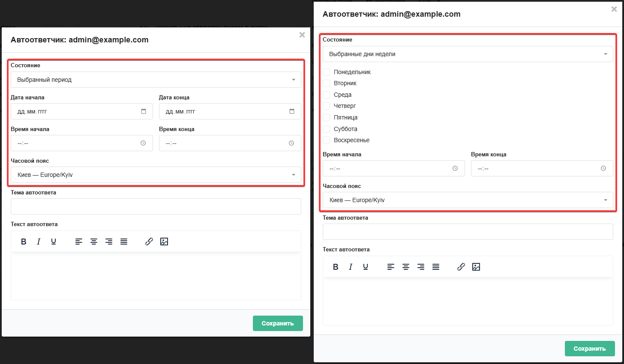The image size is (624, 364).
Task: Click Сохранить in the left dialog
Action: [278, 323]
